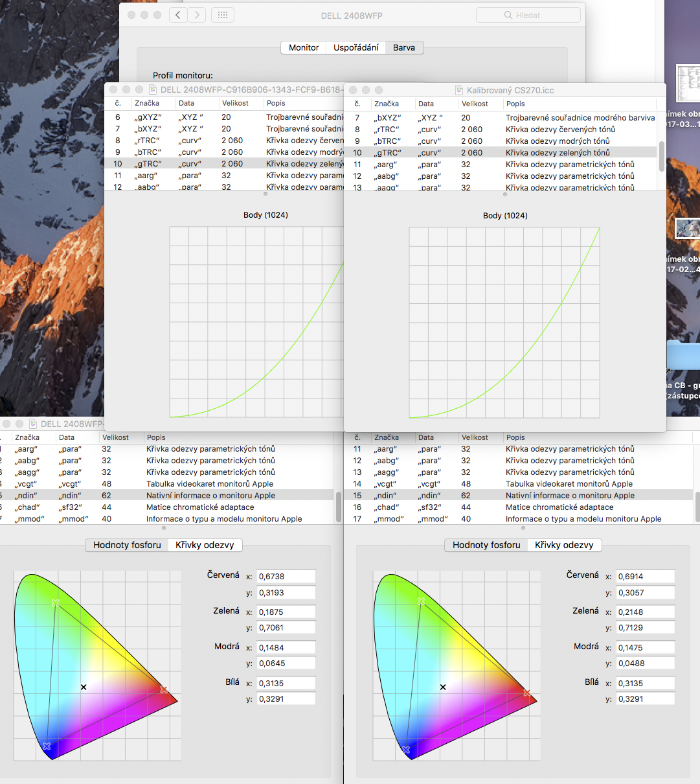Select Křivky odezvy tab above the 0,6914 value
This screenshot has width=700, height=784.
564,545
